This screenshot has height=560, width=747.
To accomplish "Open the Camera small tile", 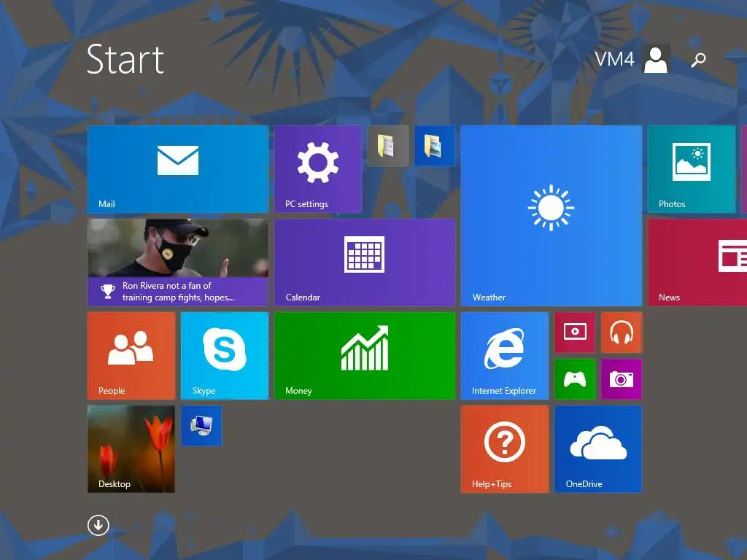I will pyautogui.click(x=622, y=379).
